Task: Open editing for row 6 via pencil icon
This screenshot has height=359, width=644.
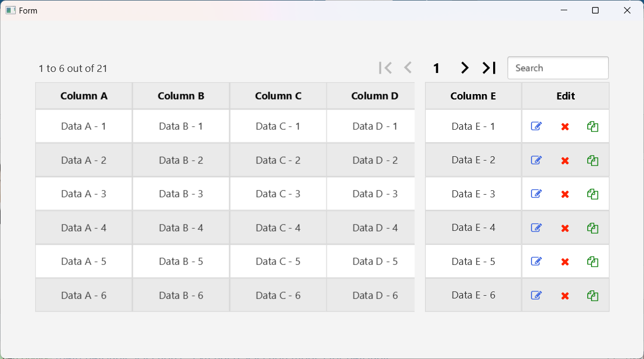Action: pos(536,296)
